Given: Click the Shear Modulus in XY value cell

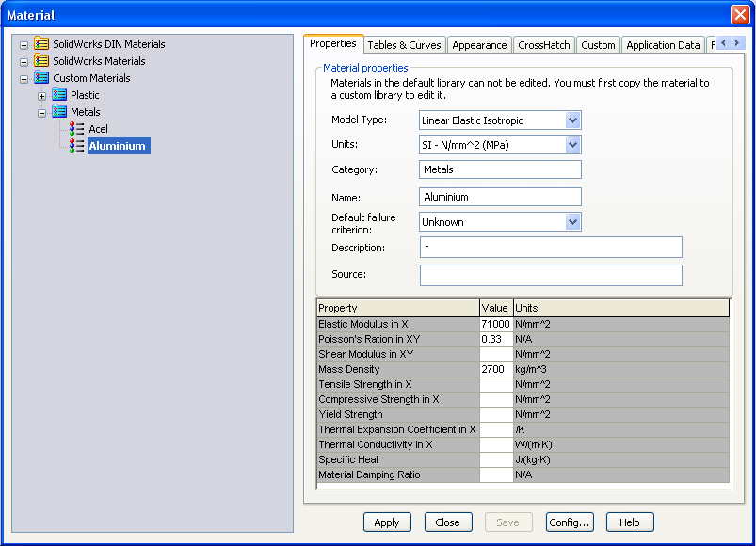Looking at the screenshot, I should (496, 354).
